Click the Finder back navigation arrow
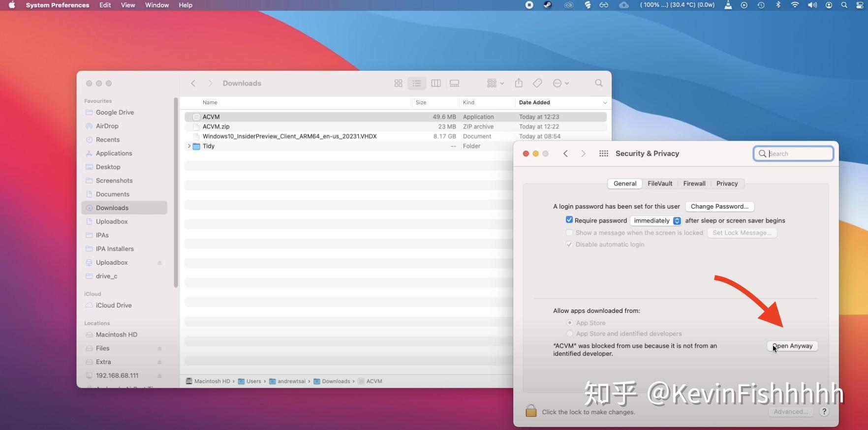 click(x=193, y=83)
